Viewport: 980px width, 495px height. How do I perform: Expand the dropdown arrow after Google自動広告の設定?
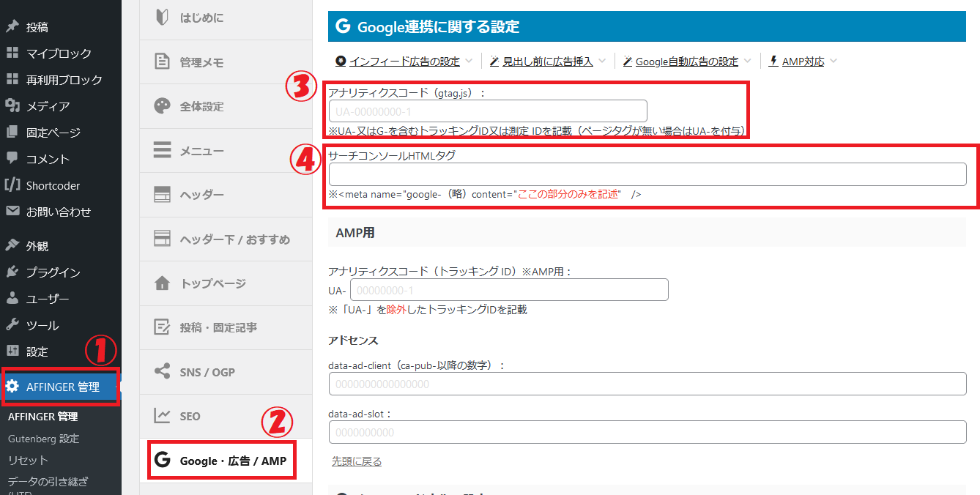(747, 62)
